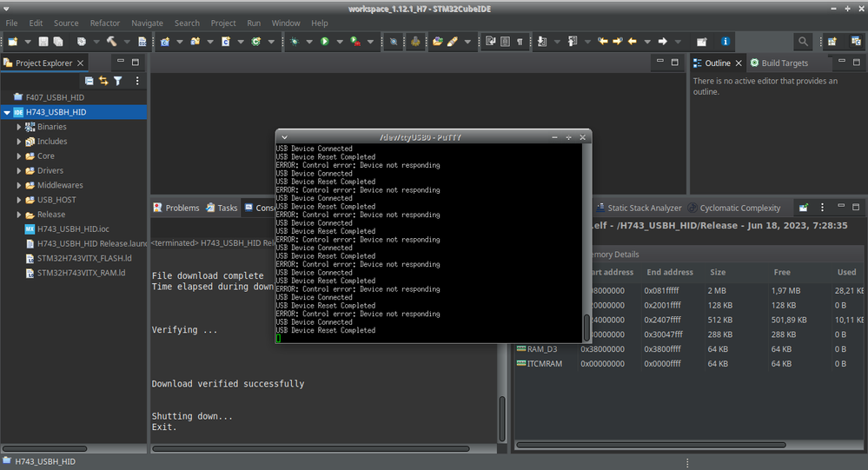This screenshot has width=868, height=470.
Task: Click the PuTTY terminal vertical scrollbar
Action: pyautogui.click(x=586, y=328)
